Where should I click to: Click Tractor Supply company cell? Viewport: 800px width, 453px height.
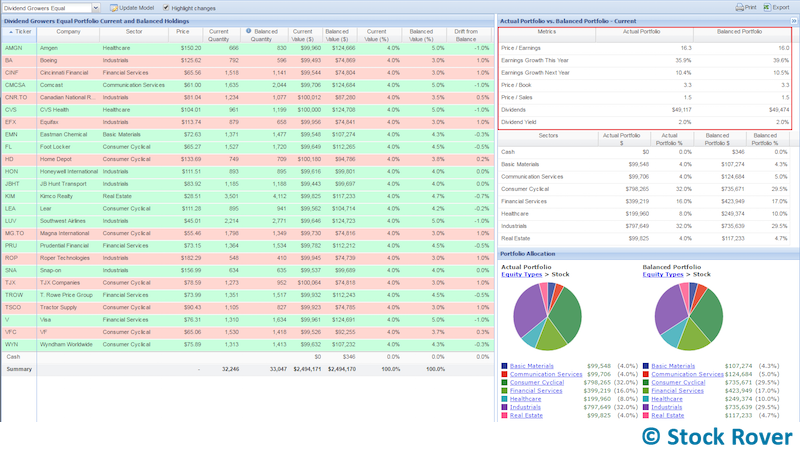68,308
